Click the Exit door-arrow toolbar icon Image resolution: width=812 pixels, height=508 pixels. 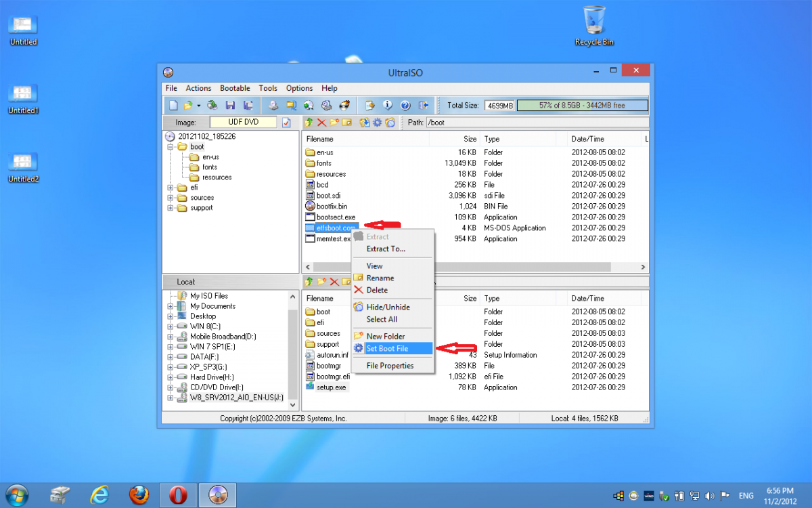pos(424,106)
